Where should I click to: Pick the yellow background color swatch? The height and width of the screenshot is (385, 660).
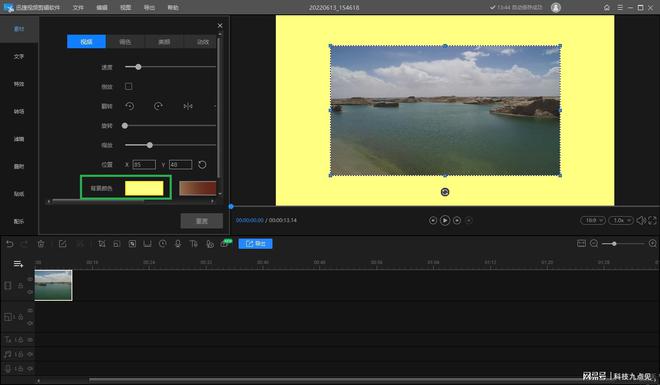click(x=144, y=188)
